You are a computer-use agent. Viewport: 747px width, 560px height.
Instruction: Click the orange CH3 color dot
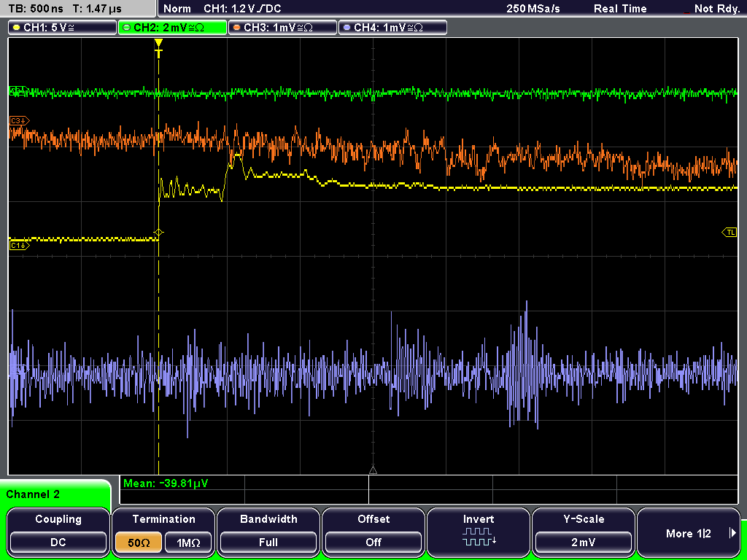[237, 28]
